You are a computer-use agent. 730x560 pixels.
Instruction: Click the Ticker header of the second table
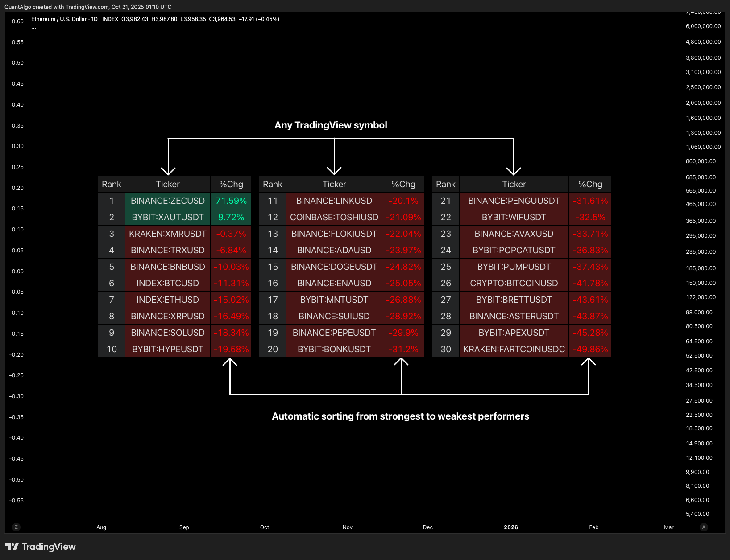pyautogui.click(x=334, y=184)
